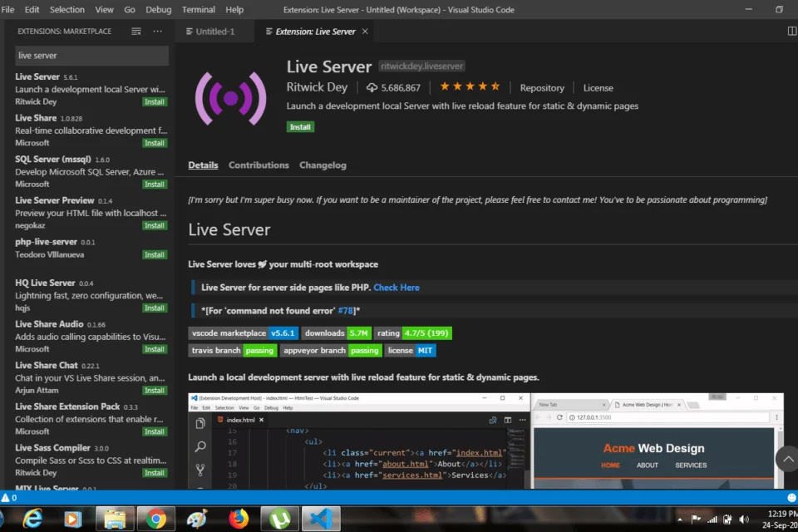Click the scroll-to-top arrow button
This screenshot has width=798, height=532.
coord(787,459)
